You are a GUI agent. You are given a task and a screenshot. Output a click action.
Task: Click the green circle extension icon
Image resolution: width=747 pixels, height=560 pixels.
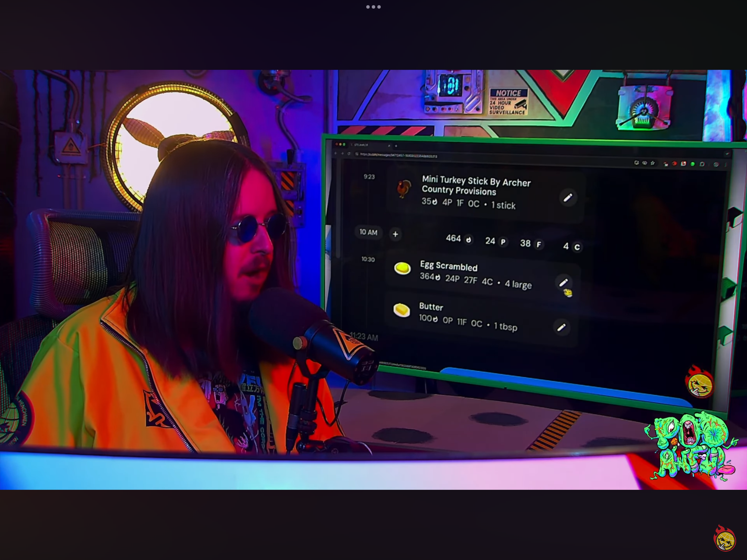[692, 164]
